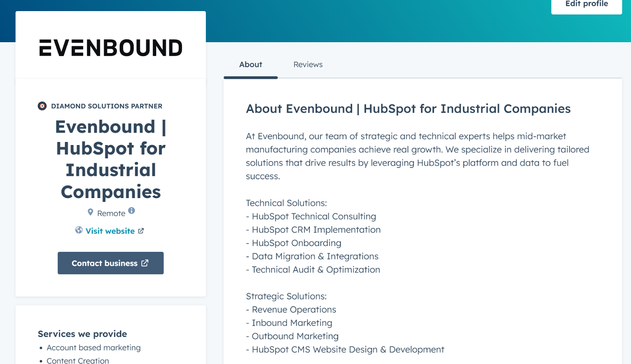The image size is (631, 364).
Task: Click the external link icon in Contact business
Action: pyautogui.click(x=145, y=263)
